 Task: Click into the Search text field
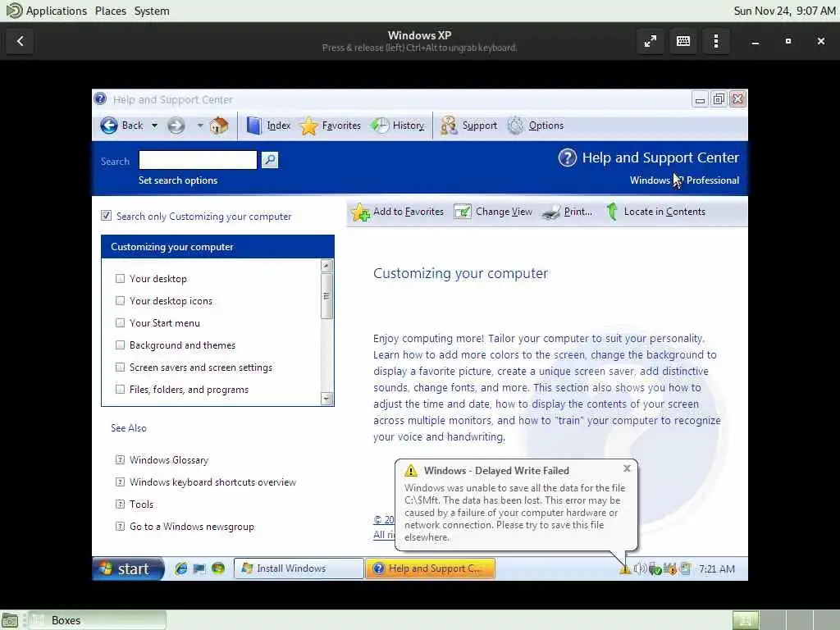[x=198, y=160]
